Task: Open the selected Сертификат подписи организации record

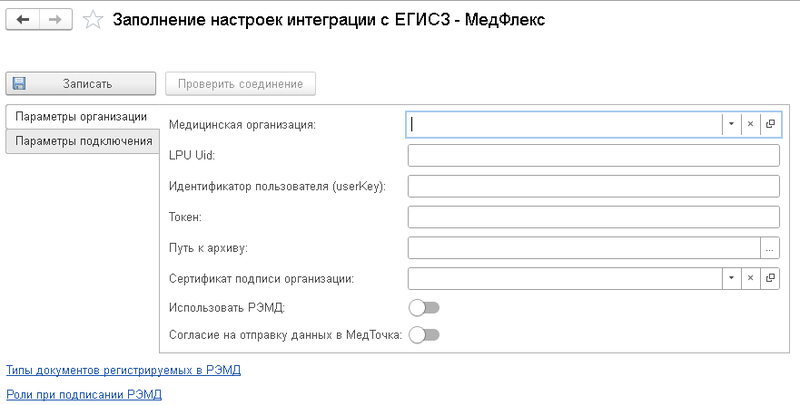Action: click(x=770, y=278)
